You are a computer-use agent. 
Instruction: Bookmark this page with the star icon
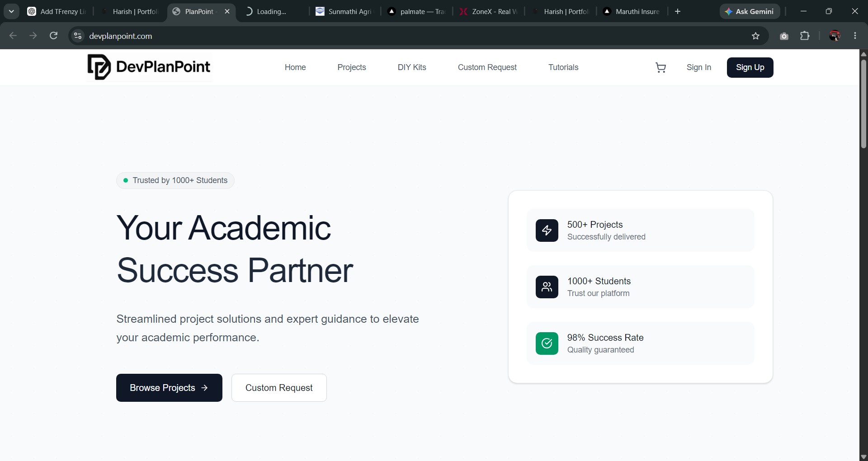755,36
